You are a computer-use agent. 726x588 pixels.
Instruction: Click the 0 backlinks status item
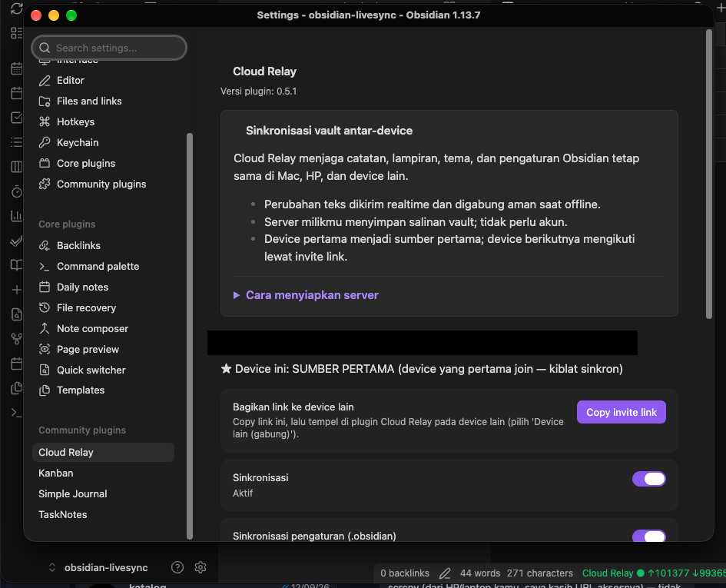tap(405, 573)
